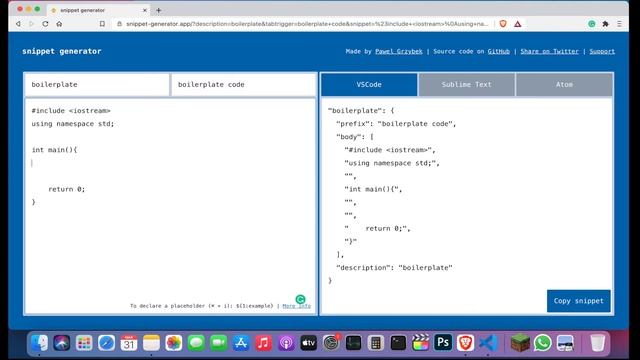Viewport: 640px width, 360px height.
Task: Click the 'return 0;' line in editor
Action: (x=67, y=189)
